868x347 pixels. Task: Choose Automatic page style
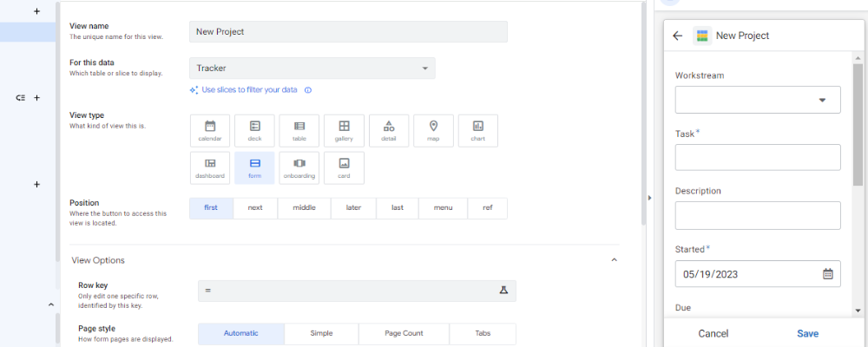point(240,334)
